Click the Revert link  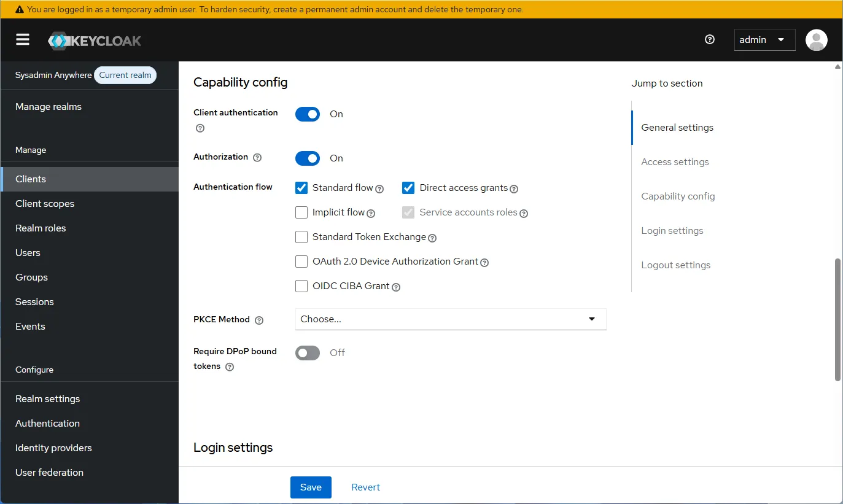365,487
